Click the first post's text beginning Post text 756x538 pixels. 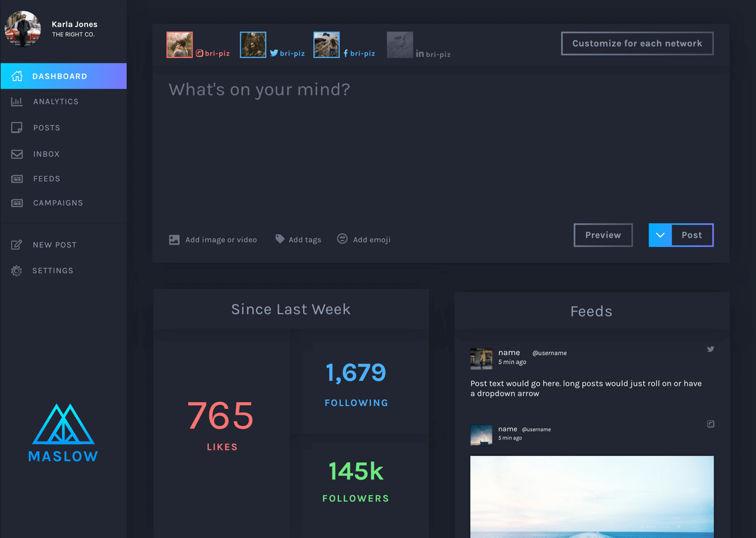click(x=586, y=388)
